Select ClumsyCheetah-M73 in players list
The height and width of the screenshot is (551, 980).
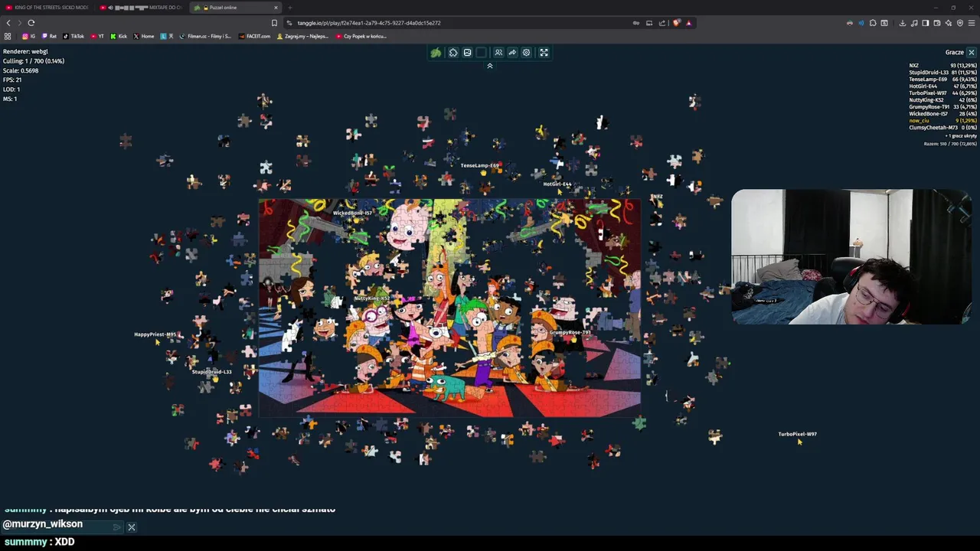click(942, 128)
